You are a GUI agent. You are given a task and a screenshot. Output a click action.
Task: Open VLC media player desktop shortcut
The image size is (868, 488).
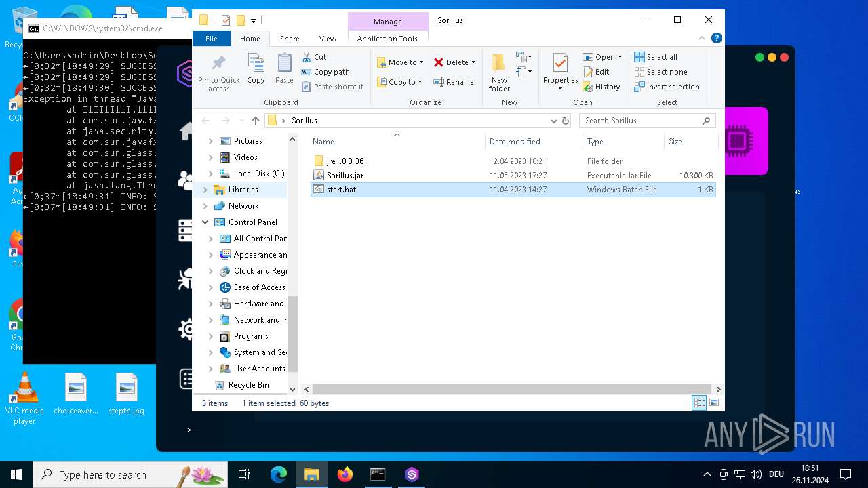click(24, 399)
